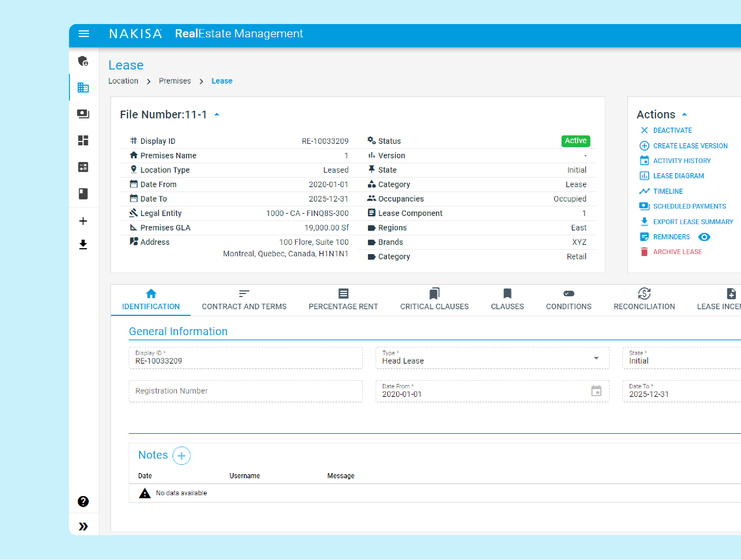Go to Premises breadcrumb link

click(175, 81)
